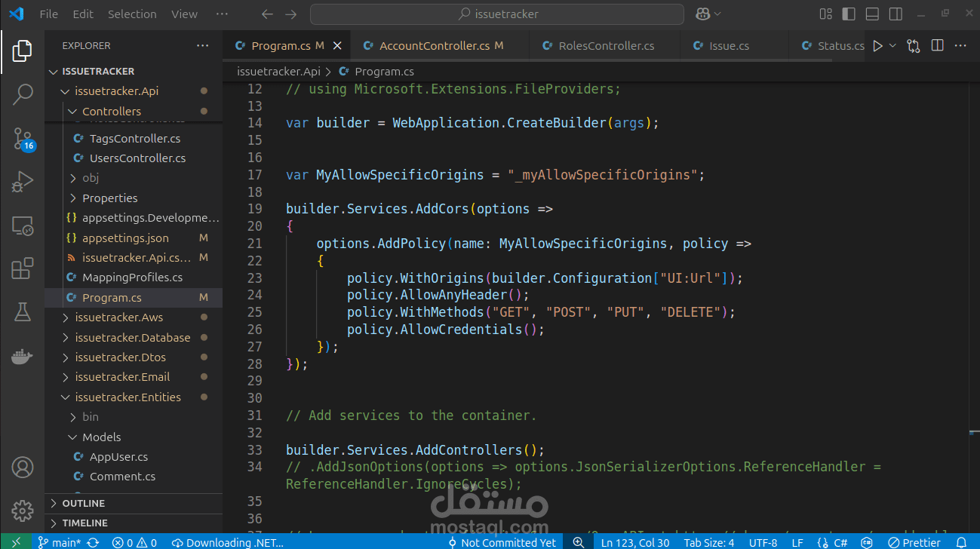Open UsersController.cs in the explorer
Screen dimensions: 980x549
134,158
